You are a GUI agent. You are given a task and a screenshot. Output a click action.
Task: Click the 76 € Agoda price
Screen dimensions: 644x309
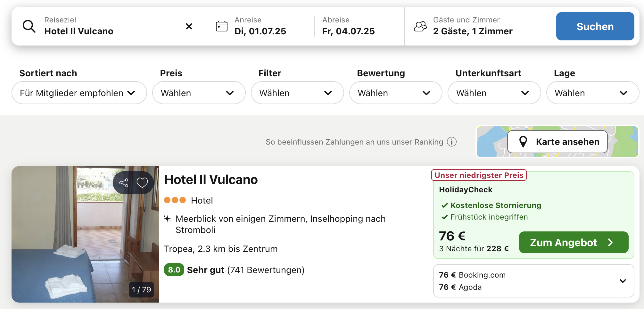pyautogui.click(x=460, y=287)
